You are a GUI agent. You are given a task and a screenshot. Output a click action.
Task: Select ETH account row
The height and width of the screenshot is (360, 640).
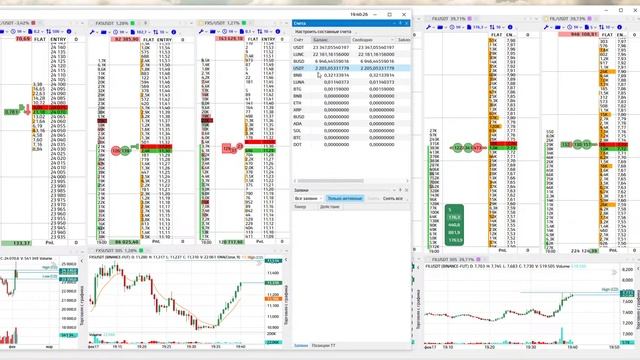(351, 103)
